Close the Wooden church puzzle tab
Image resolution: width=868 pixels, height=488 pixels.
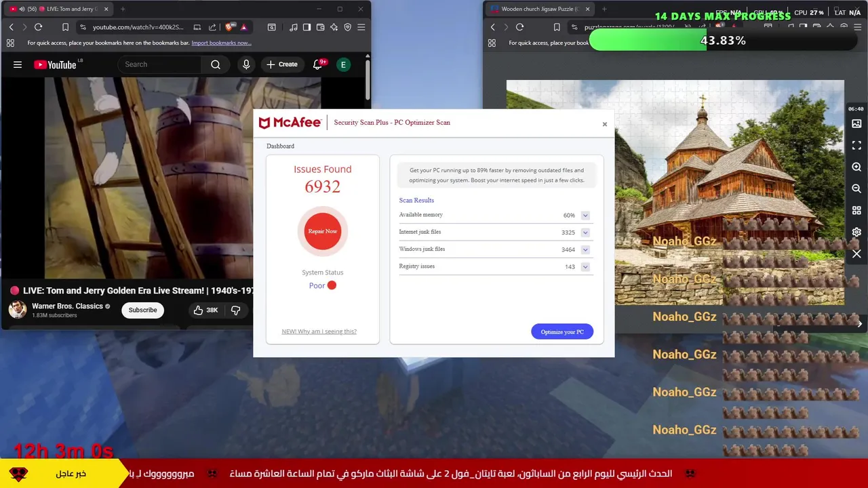click(587, 9)
